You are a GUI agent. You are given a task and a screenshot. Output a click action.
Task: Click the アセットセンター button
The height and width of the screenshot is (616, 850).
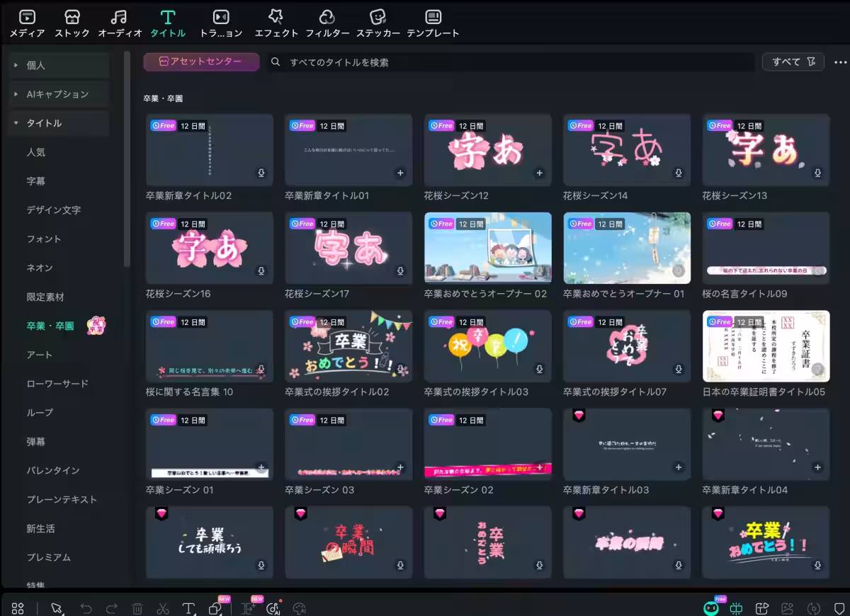click(x=200, y=62)
